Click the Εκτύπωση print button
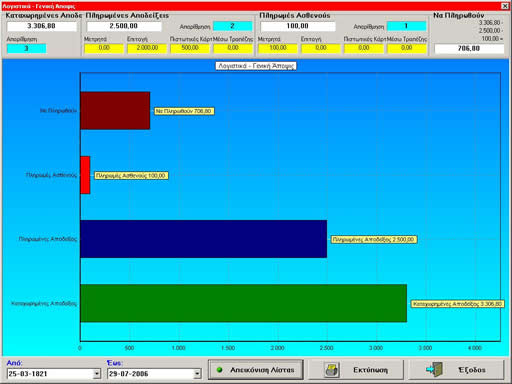The image size is (512, 384). [x=356, y=370]
